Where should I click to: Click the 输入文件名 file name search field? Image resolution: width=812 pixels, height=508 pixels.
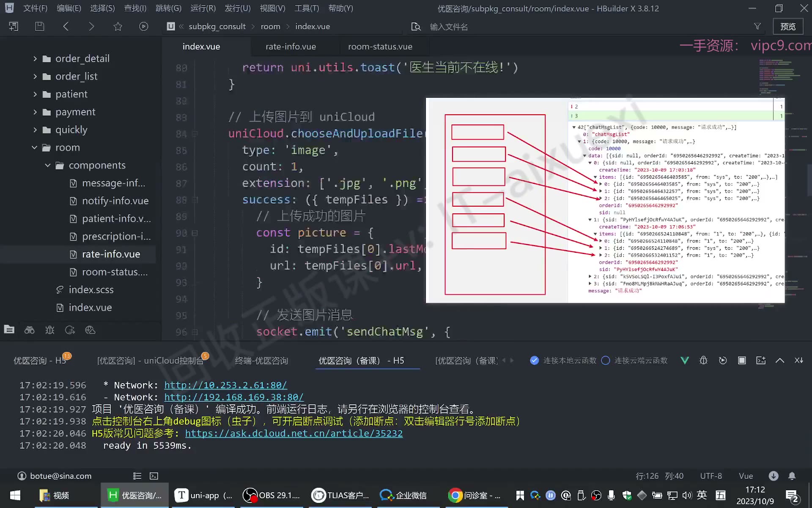pos(449,27)
